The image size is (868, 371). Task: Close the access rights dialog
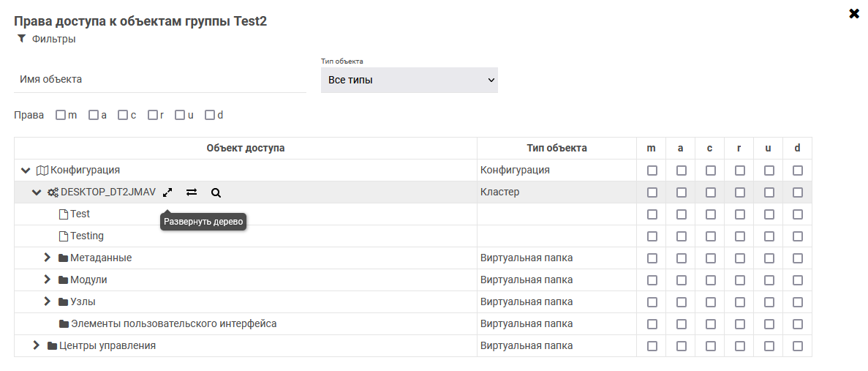[x=853, y=14]
